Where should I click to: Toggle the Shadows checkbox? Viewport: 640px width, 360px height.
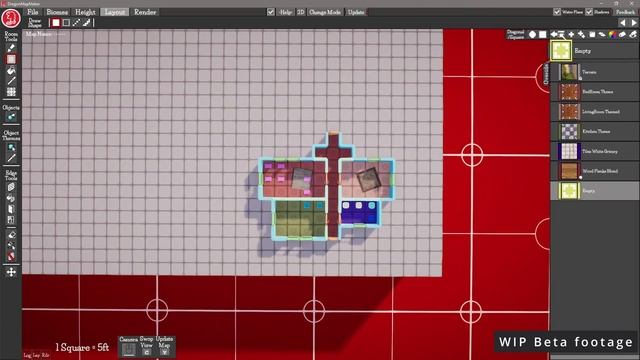[589, 12]
